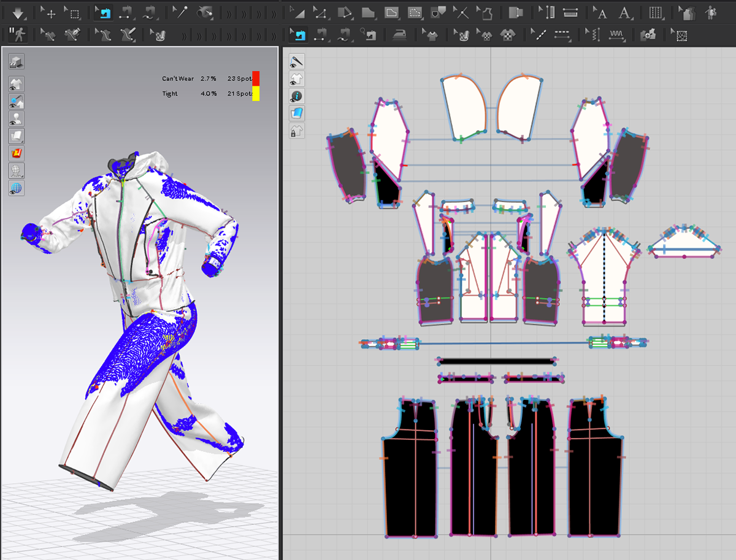
Task: Select the Select/Move tool in 3D toolbar
Action: (48, 12)
